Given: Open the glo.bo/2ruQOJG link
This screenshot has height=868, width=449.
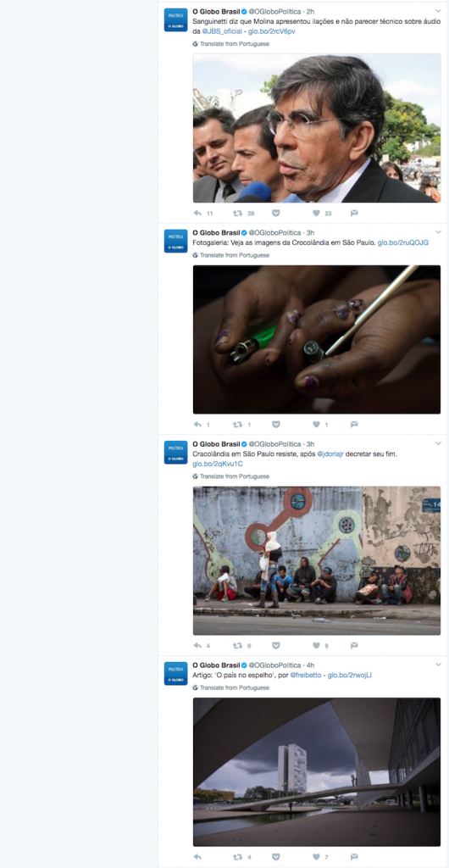Looking at the screenshot, I should point(403,242).
